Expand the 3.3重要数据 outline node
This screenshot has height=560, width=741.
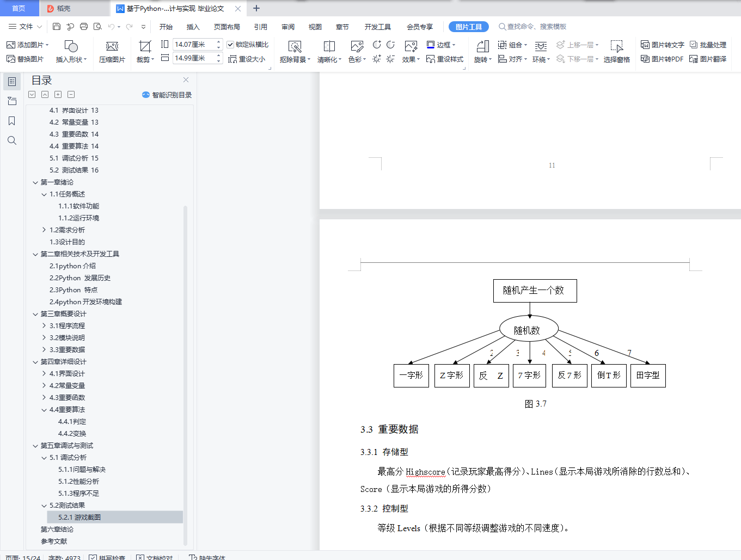[44, 350]
